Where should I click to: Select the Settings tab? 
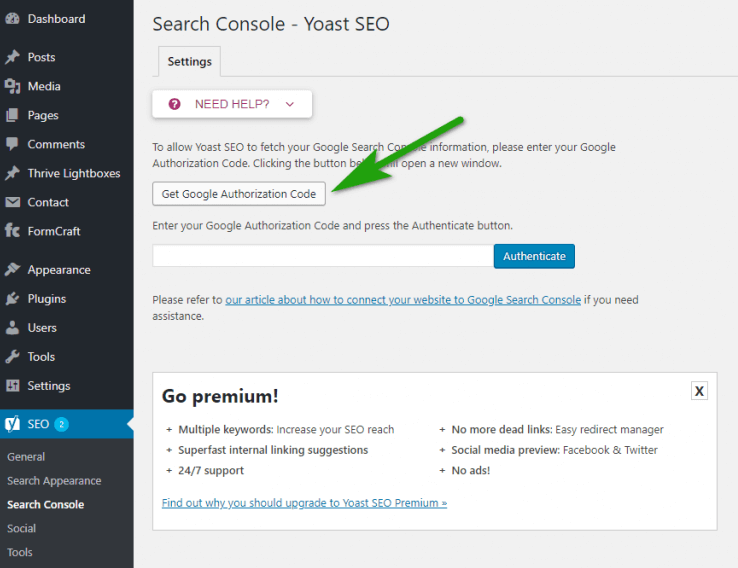189,61
